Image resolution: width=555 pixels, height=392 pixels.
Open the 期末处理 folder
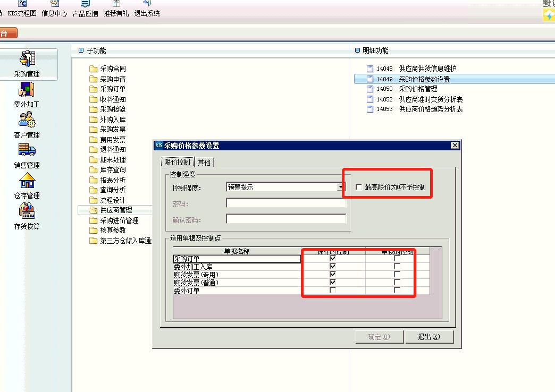pyautogui.click(x=107, y=159)
